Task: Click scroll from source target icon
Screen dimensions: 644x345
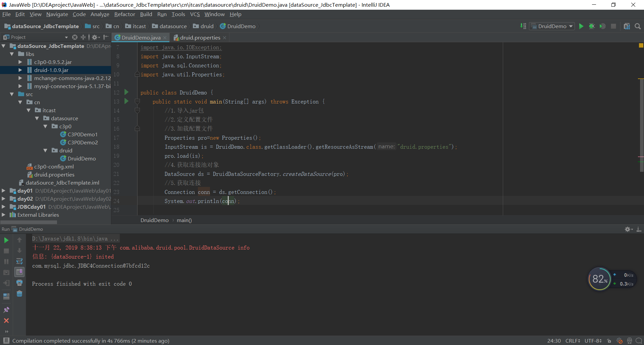Action: [x=75, y=37]
